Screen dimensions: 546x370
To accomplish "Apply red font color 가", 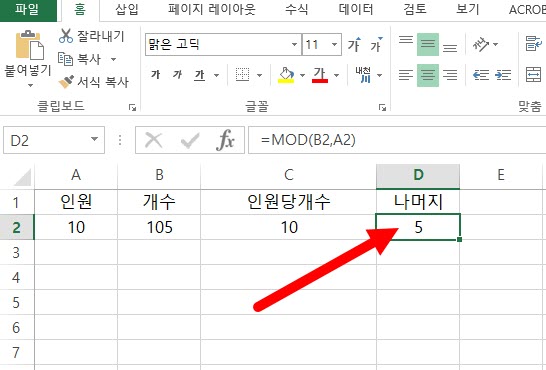I will tap(320, 75).
